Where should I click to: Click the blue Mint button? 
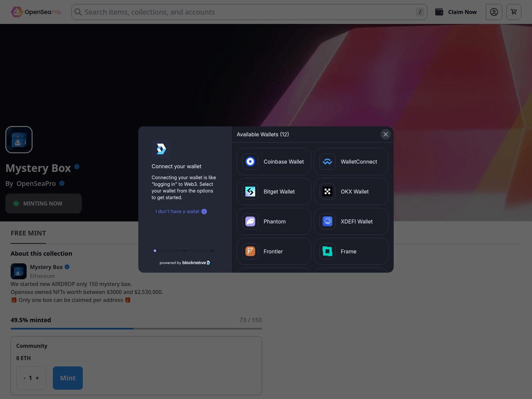coord(68,378)
